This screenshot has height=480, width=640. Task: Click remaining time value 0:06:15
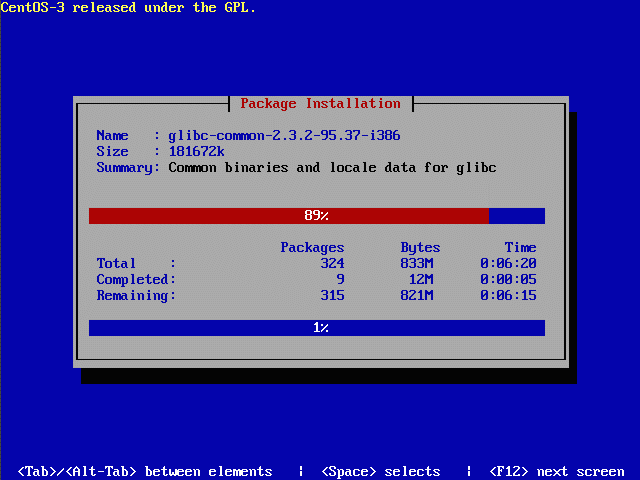pos(508,295)
